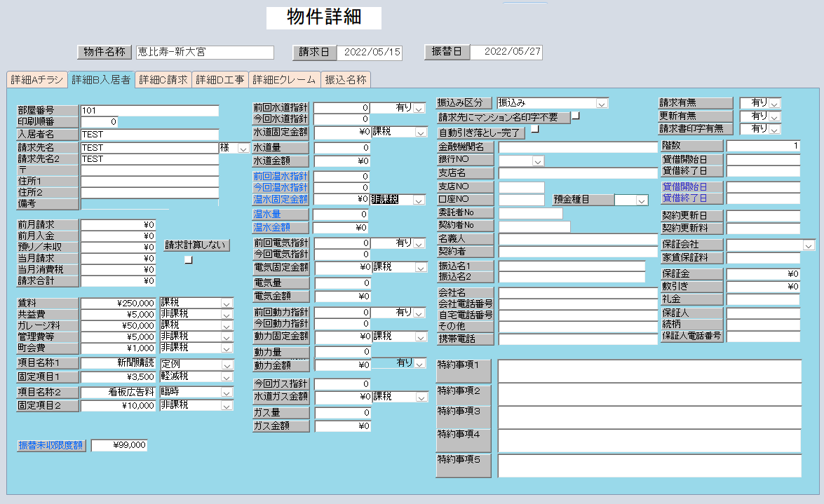Screen dimensions: 824x504
Task: Open the 銀行NO combo box
Action: click(x=538, y=161)
